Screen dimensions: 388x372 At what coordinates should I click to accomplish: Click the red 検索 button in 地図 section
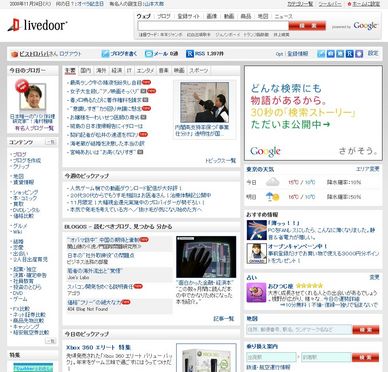click(366, 330)
